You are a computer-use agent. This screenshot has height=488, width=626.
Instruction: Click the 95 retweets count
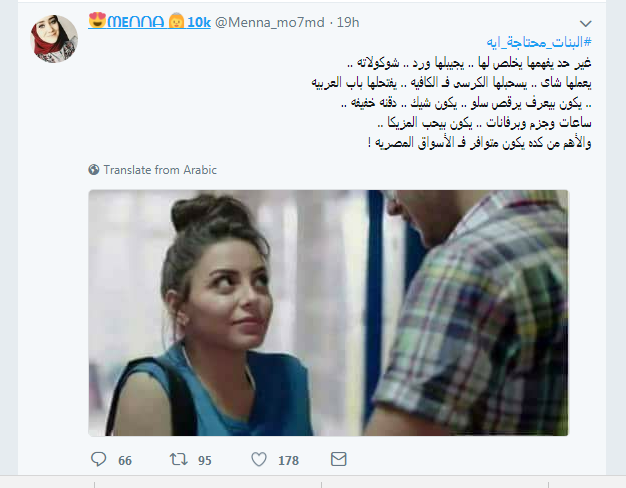click(x=205, y=460)
